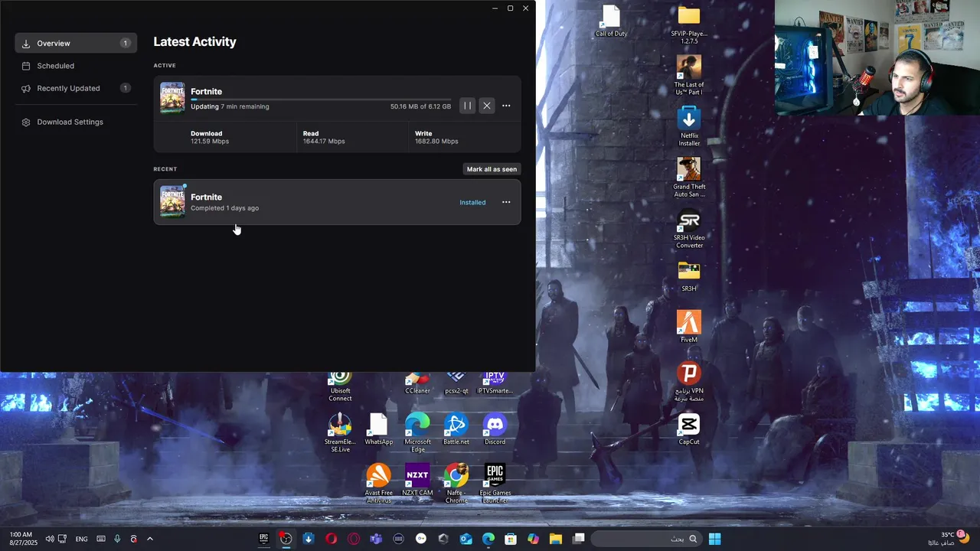Select the Battle.net desktop shortcut
This screenshot has height=551, width=980.
point(456,429)
